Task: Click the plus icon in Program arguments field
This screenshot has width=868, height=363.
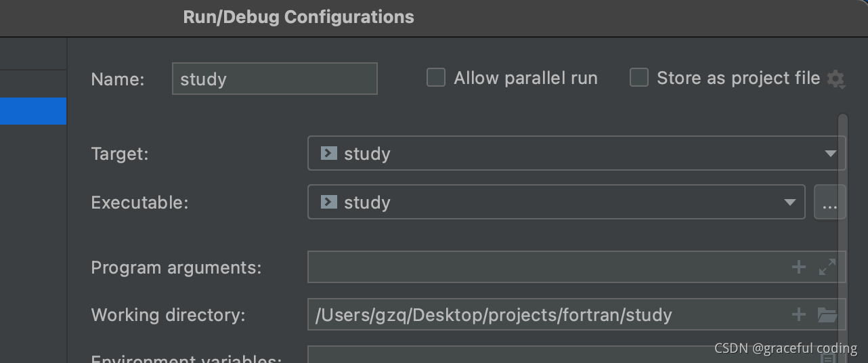Action: pos(799,268)
